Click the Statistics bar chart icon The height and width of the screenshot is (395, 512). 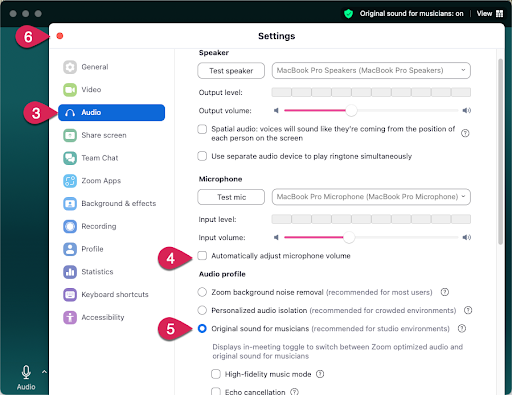coord(70,272)
